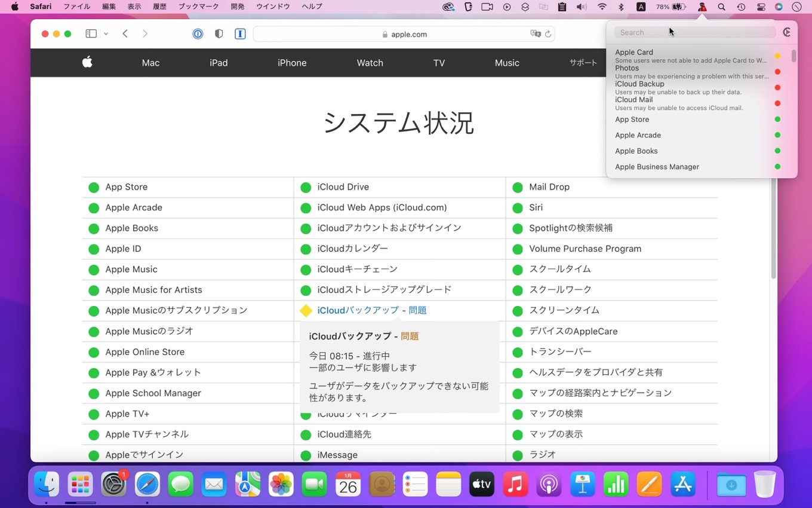Select Apple Card row in the status popover
The width and height of the screenshot is (812, 508).
(698, 56)
